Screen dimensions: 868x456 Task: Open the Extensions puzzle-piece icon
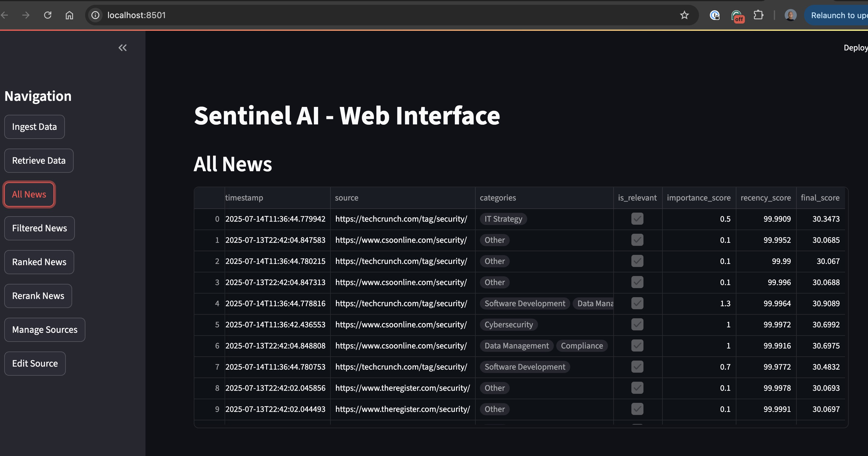pyautogui.click(x=758, y=15)
